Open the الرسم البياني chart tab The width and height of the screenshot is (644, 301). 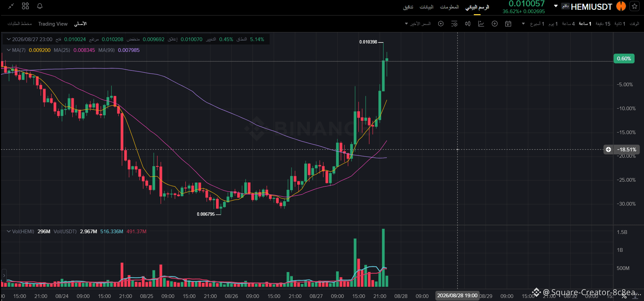point(477,7)
